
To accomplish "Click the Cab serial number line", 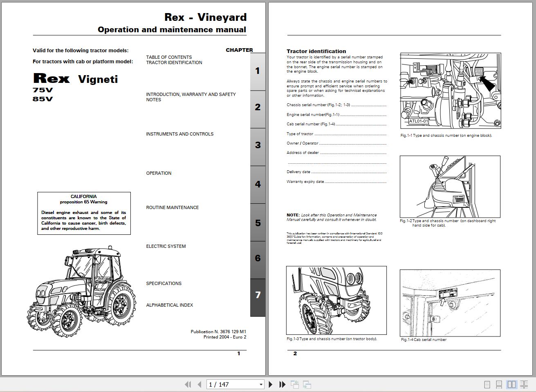I will [x=336, y=124].
